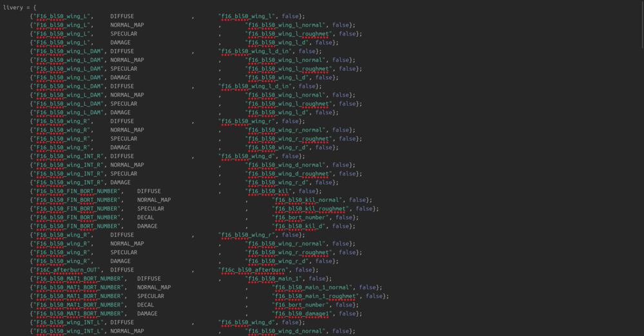Click SPECULAR on the F16_bl50_wing_L line
Screen dimensions: 644x336
124,34
